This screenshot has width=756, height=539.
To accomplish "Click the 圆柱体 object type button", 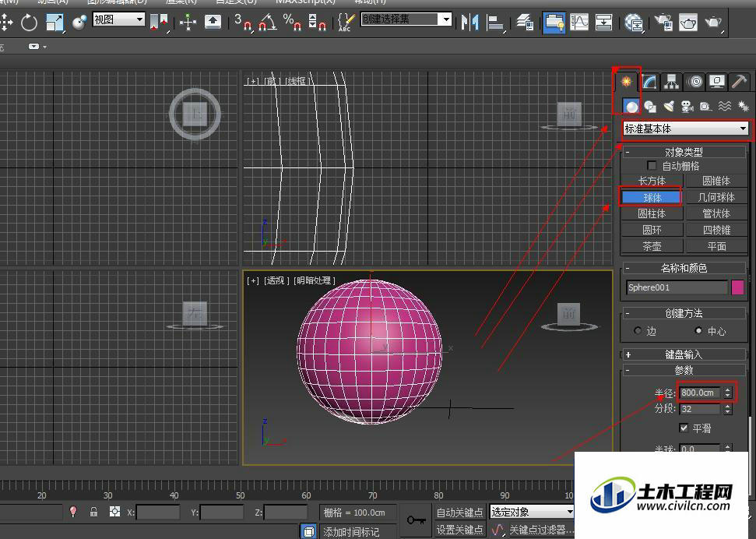I will coord(652,213).
